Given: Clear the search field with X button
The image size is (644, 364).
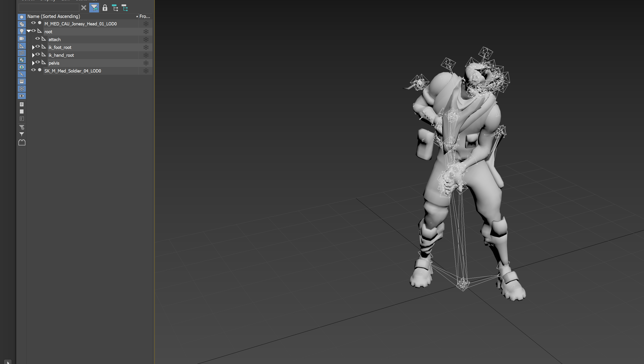Looking at the screenshot, I should pyautogui.click(x=84, y=8).
